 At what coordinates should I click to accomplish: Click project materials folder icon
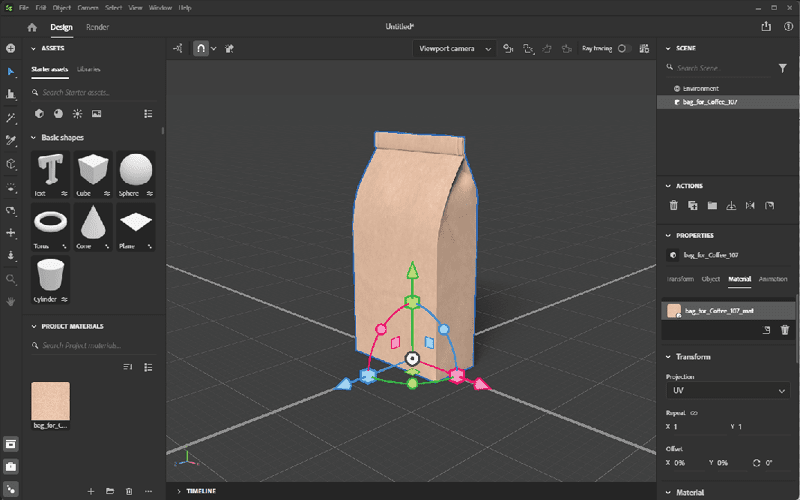(110, 491)
